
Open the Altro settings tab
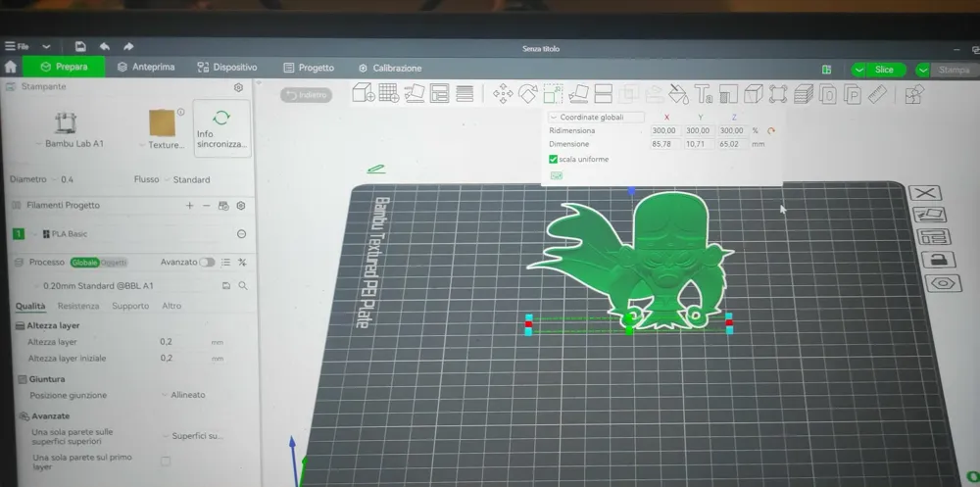click(x=171, y=306)
